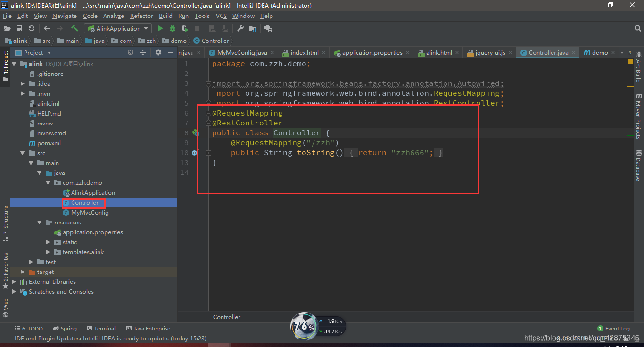This screenshot has height=347, width=644.
Task: Click the override gutter icon at line 10
Action: coord(195,153)
